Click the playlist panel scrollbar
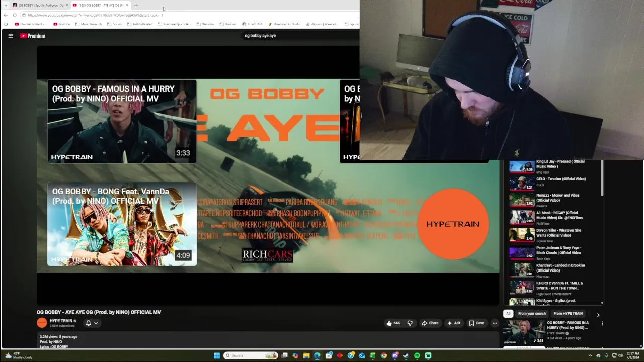This screenshot has height=362, width=644. (x=602, y=178)
